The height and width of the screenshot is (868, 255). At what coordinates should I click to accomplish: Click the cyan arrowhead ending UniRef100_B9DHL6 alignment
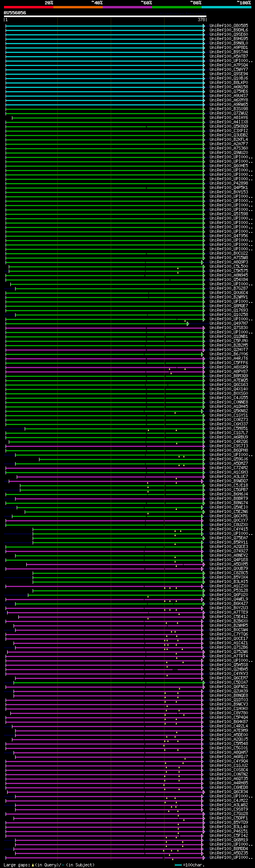[204, 30]
